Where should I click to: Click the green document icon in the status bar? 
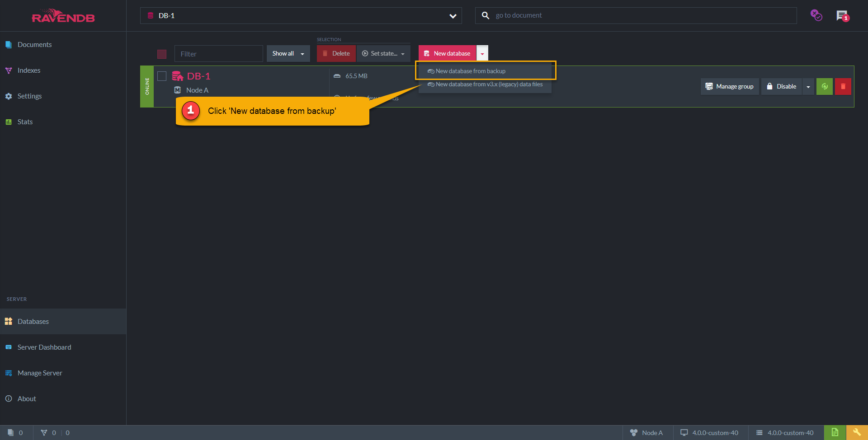[835, 433]
